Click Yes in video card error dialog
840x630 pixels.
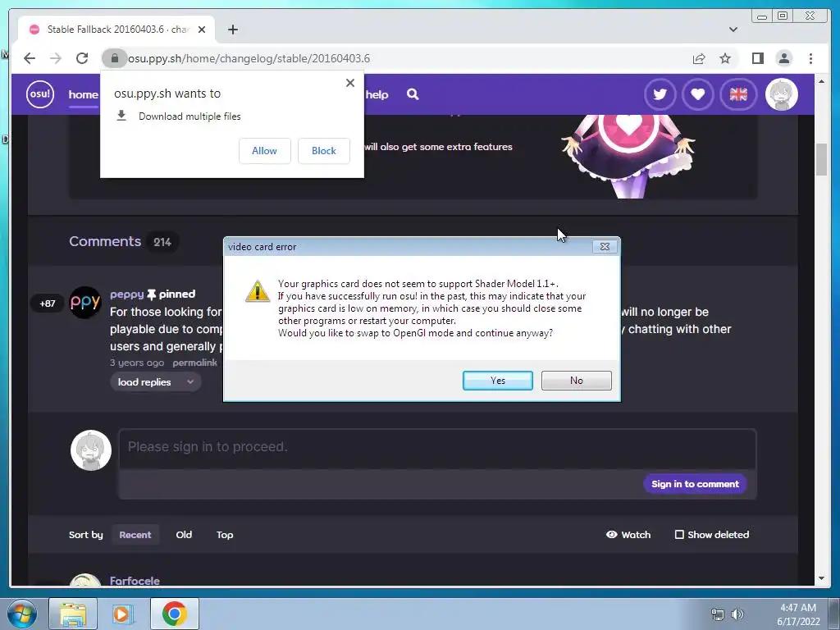[x=498, y=381]
